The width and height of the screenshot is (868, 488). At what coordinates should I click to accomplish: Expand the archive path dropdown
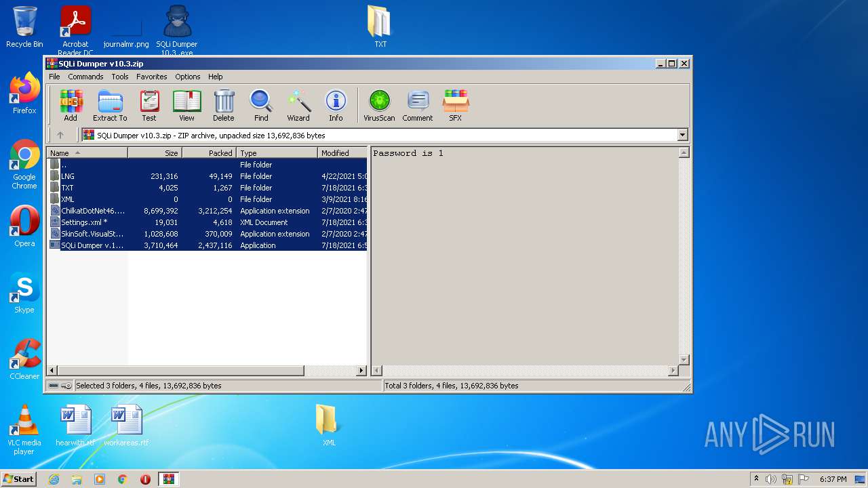[x=682, y=135]
